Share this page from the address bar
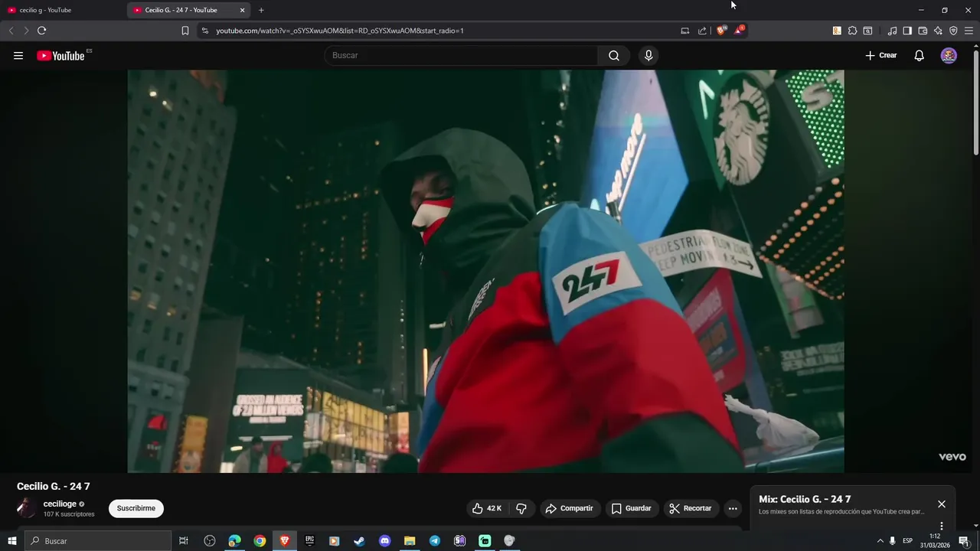 (702, 31)
